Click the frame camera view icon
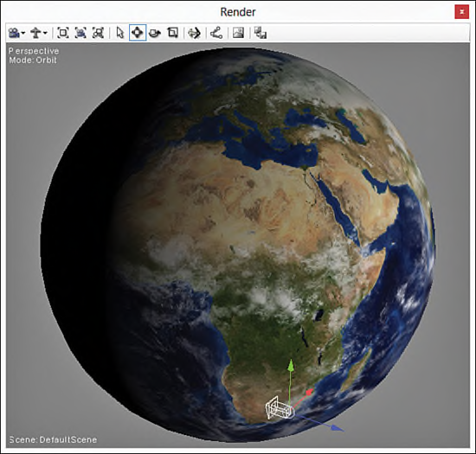476x454 pixels. [x=80, y=33]
